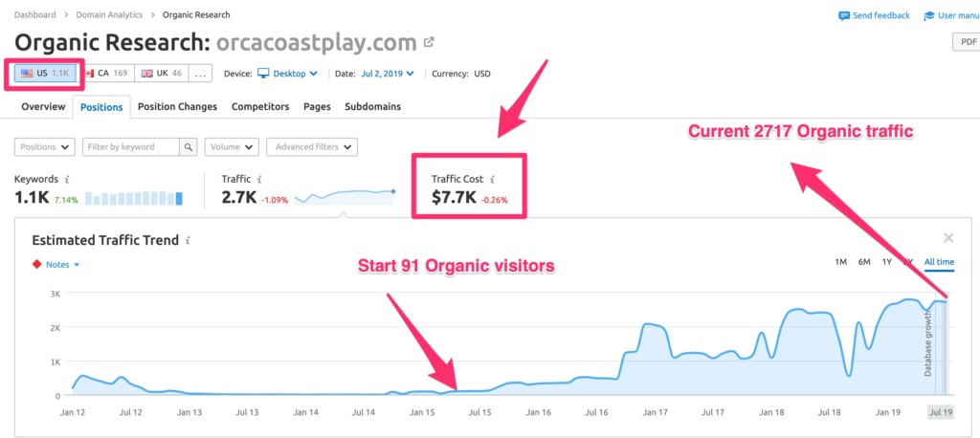Select the US 1.1K database
The height and width of the screenshot is (438, 980).
pos(44,73)
